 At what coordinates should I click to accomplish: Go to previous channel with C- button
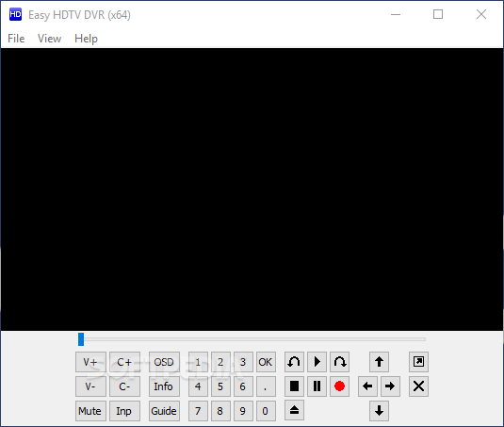[x=124, y=386]
